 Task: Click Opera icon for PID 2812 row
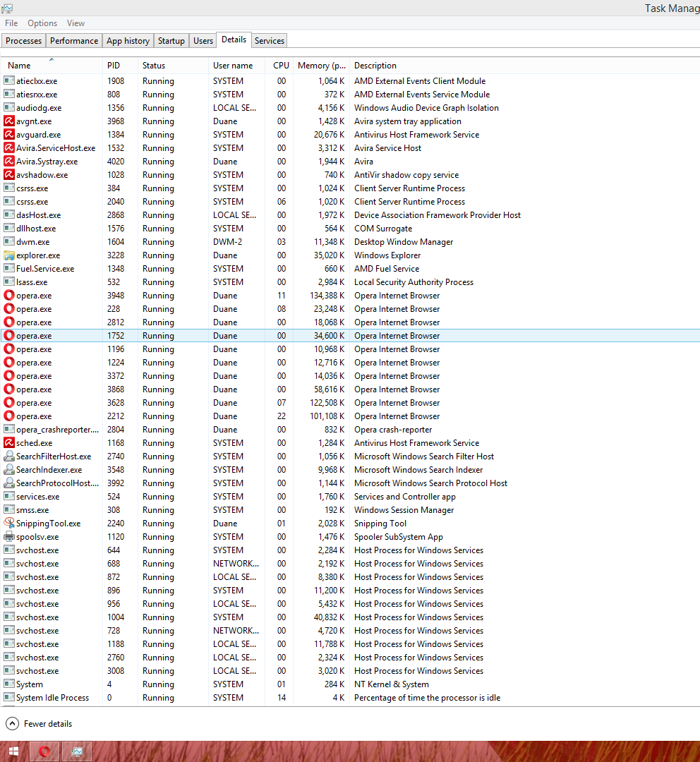(8, 322)
